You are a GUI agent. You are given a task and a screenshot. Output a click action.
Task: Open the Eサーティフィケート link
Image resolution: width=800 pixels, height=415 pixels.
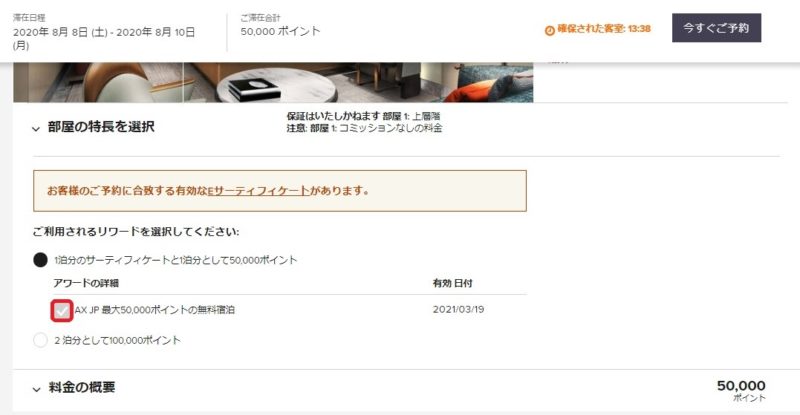click(259, 191)
